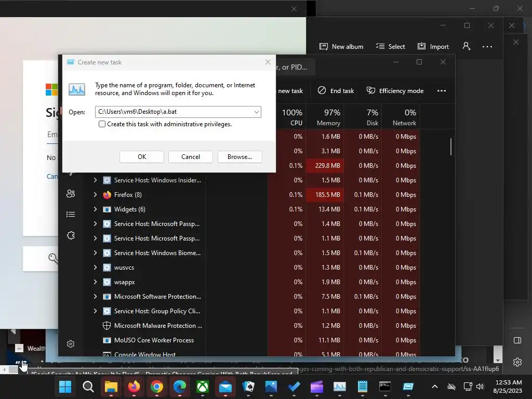Open taskbar Search
Screen dimensions: 532x399
[88, 387]
